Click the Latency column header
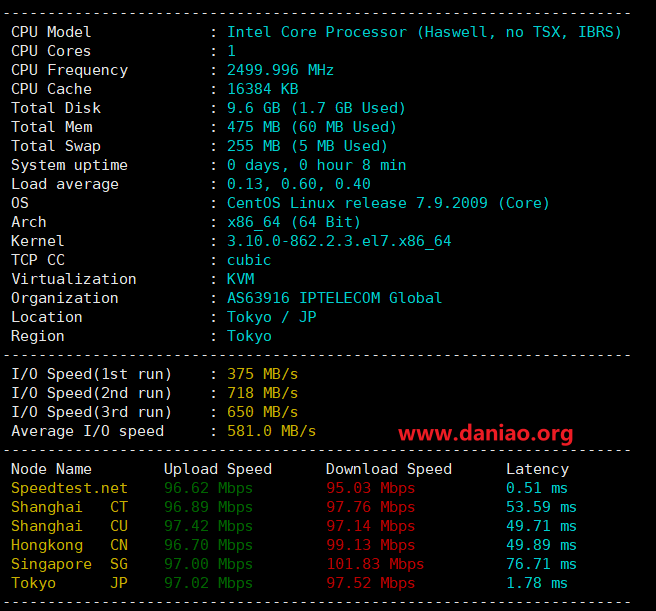The width and height of the screenshot is (656, 611). coord(538,470)
